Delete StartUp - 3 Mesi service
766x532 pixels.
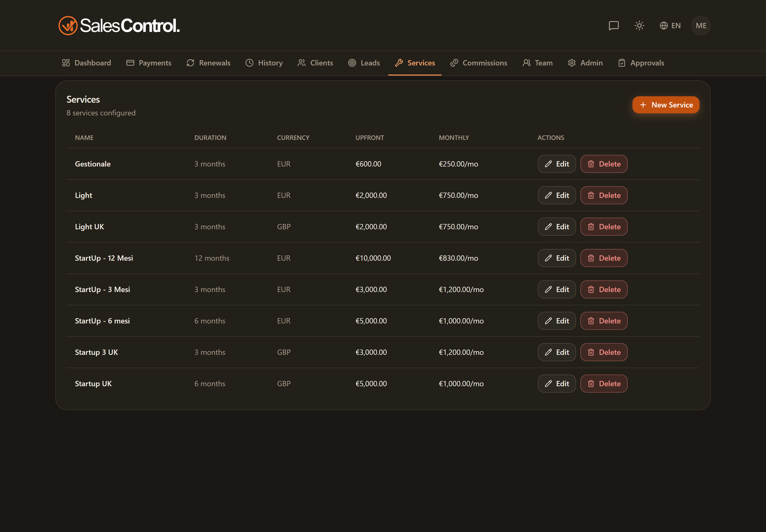pos(604,289)
